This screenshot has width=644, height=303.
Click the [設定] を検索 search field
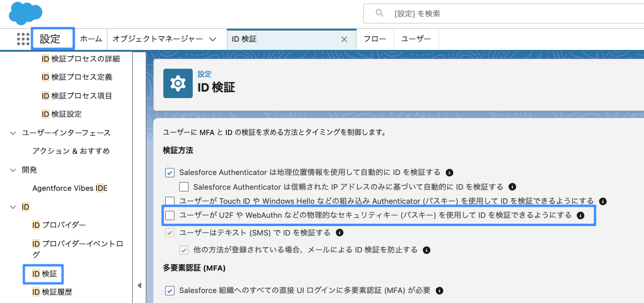click(504, 14)
